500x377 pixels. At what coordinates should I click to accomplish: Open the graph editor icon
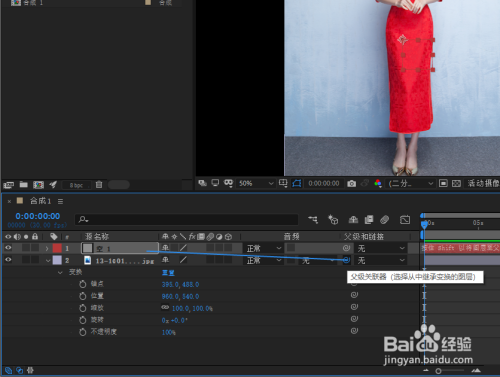coord(405,220)
